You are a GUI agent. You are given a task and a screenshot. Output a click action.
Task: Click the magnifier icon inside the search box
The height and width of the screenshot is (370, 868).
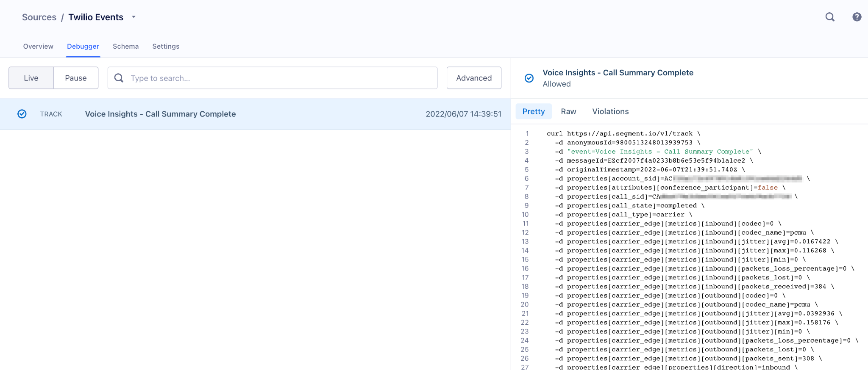pyautogui.click(x=119, y=78)
